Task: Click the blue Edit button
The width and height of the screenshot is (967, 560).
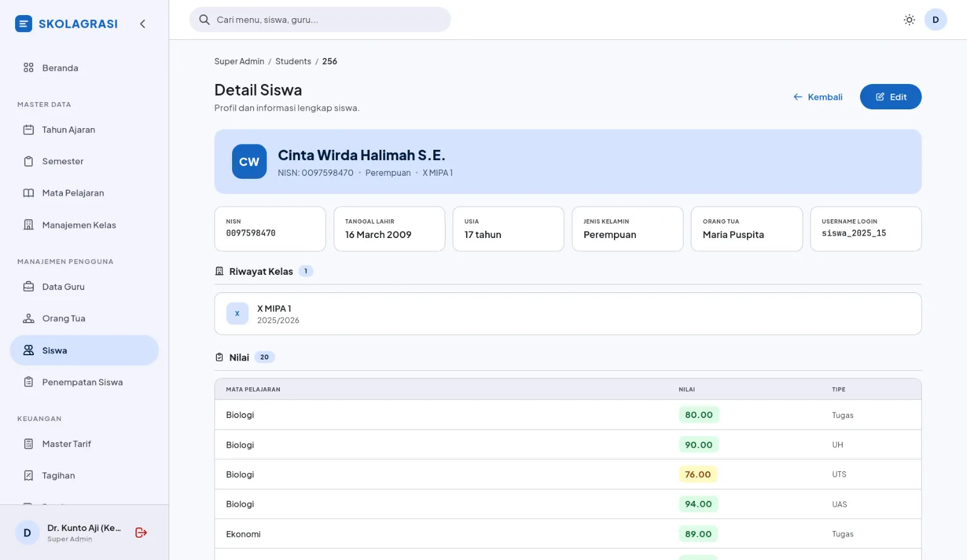Action: tap(890, 97)
